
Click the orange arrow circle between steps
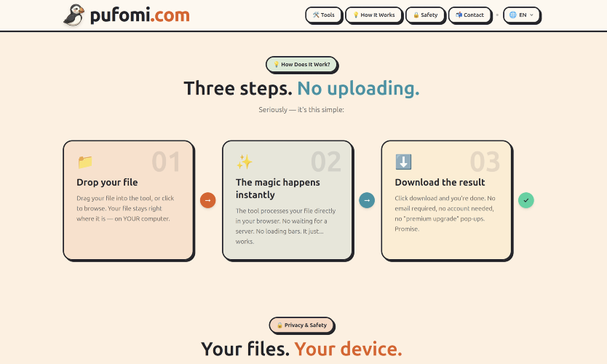(x=208, y=200)
